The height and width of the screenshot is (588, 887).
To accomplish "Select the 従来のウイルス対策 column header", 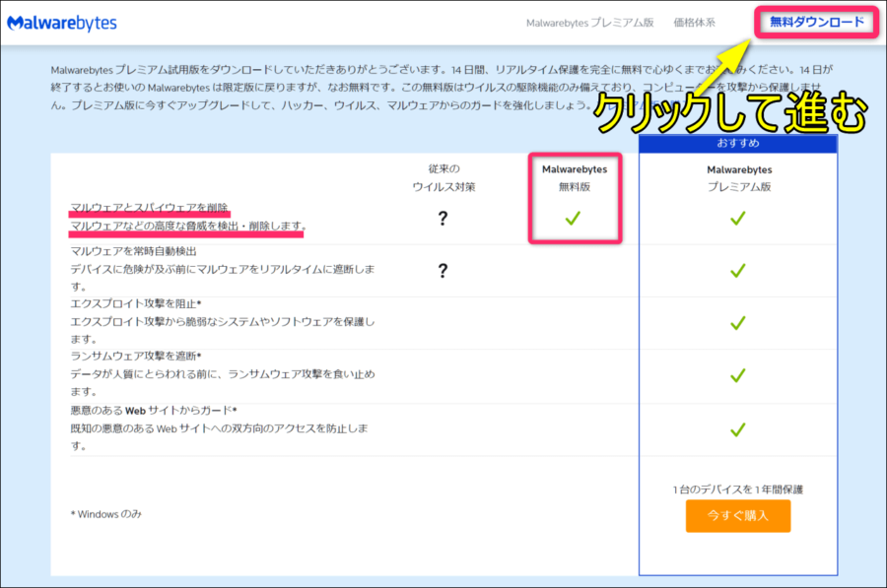I will [443, 177].
